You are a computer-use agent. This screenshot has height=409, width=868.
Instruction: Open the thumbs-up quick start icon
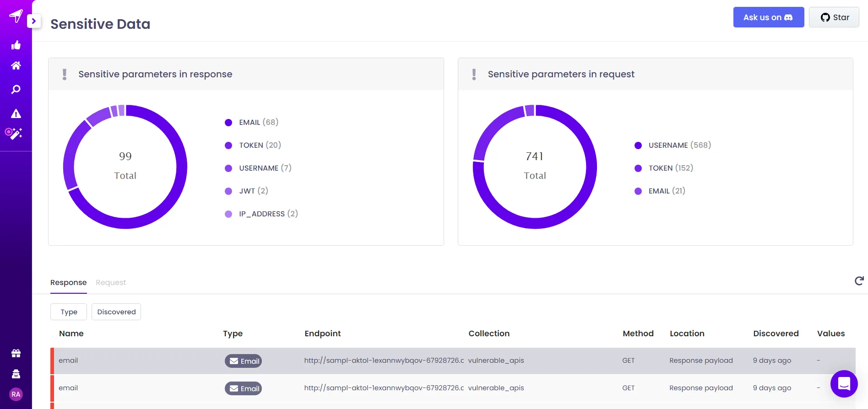[x=16, y=45]
